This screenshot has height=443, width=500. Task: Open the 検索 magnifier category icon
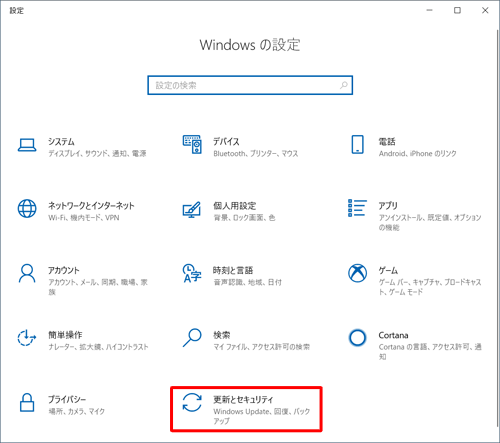coord(192,338)
